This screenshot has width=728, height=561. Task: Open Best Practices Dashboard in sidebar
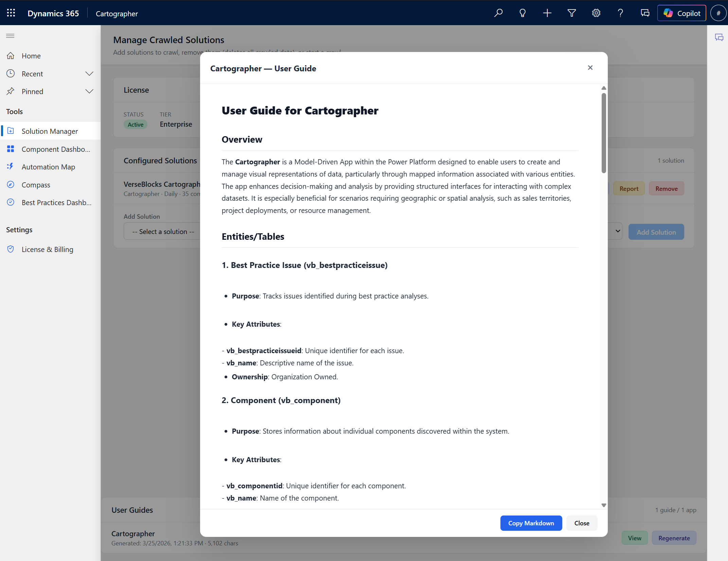pos(50,202)
